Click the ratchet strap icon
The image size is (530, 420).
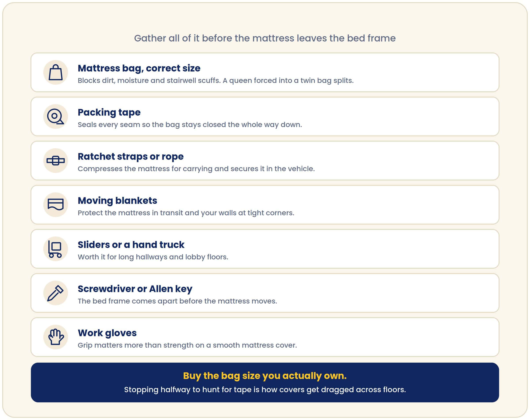(x=56, y=161)
